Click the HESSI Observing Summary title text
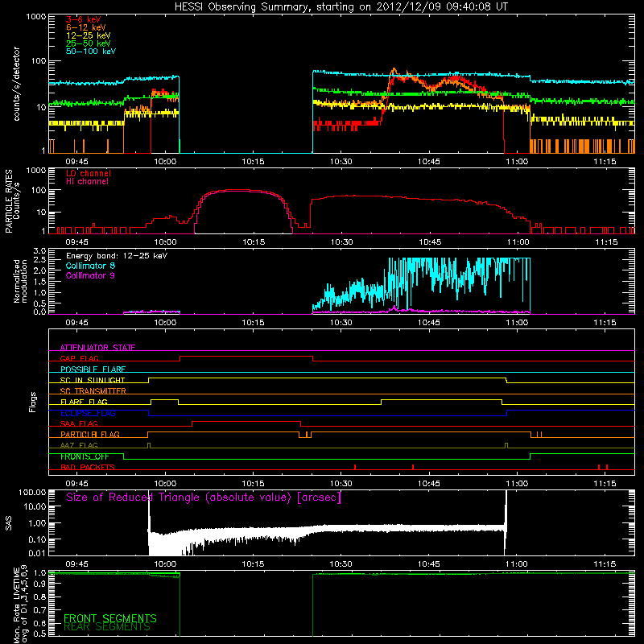Screen dimensions: 644x644 [x=341, y=7]
